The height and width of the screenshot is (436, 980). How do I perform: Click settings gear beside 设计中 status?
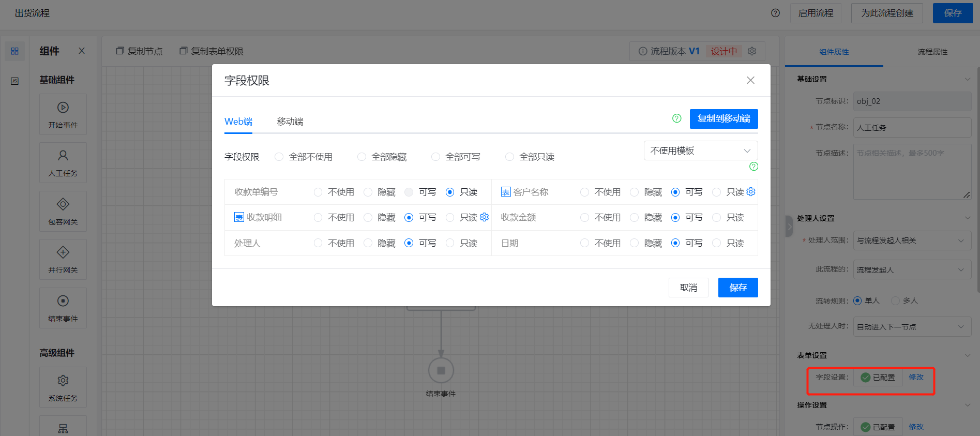[752, 51]
